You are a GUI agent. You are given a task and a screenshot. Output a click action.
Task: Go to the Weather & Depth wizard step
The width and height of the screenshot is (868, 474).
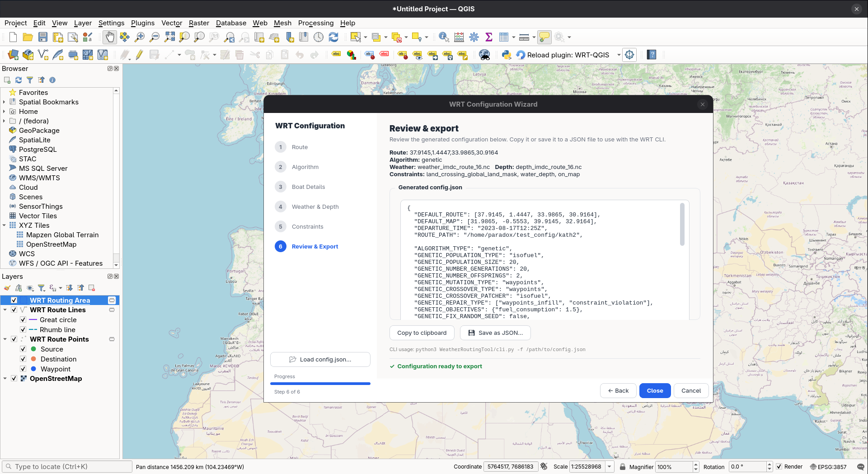pyautogui.click(x=315, y=207)
